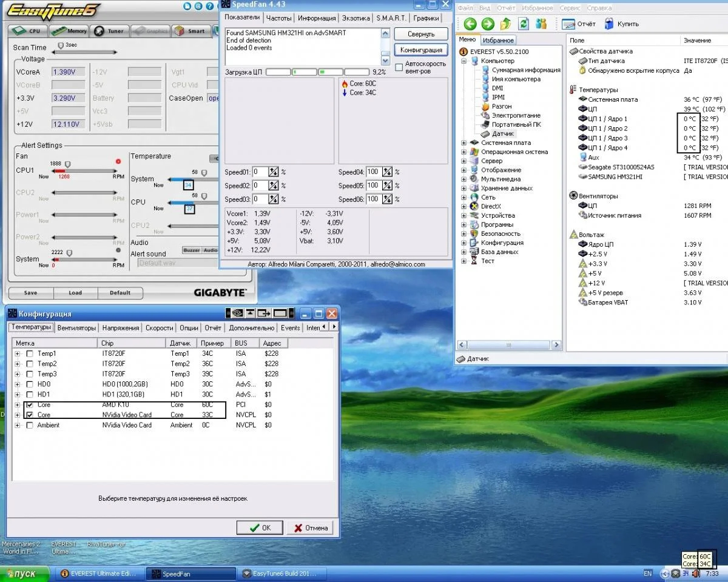
Task: Expand the HD0 row in temperatures list
Action: coord(17,384)
